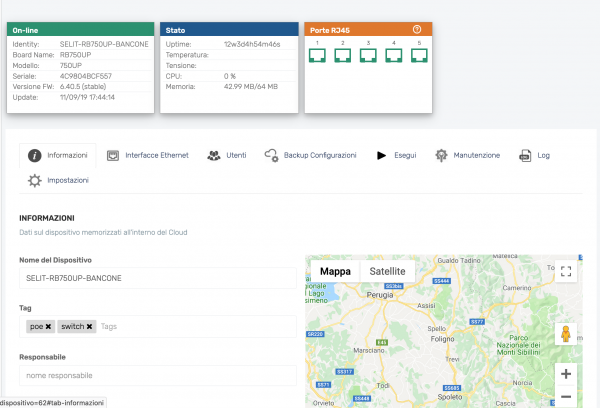Viewport: 600px width, 408px height.
Task: Remove the switch tag
Action: click(x=89, y=326)
